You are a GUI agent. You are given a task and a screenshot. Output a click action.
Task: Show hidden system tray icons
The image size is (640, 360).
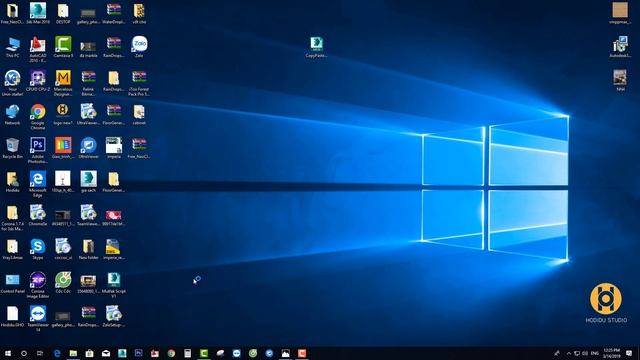point(569,353)
